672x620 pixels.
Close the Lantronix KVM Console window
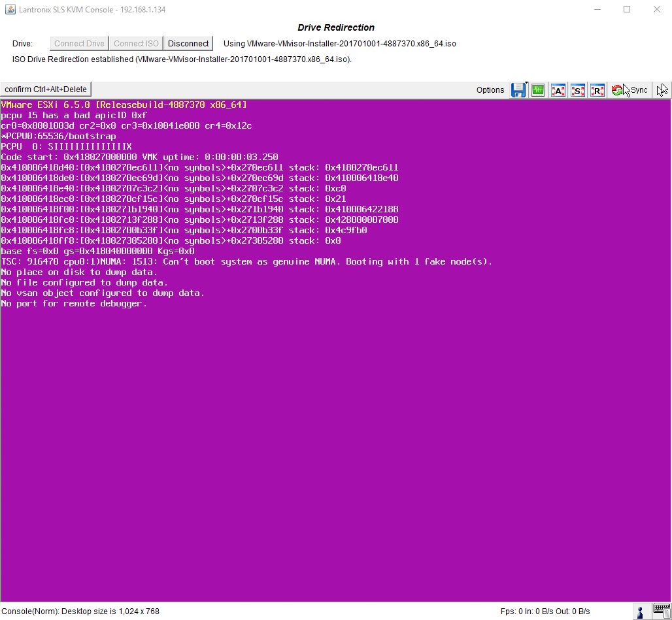pos(656,9)
